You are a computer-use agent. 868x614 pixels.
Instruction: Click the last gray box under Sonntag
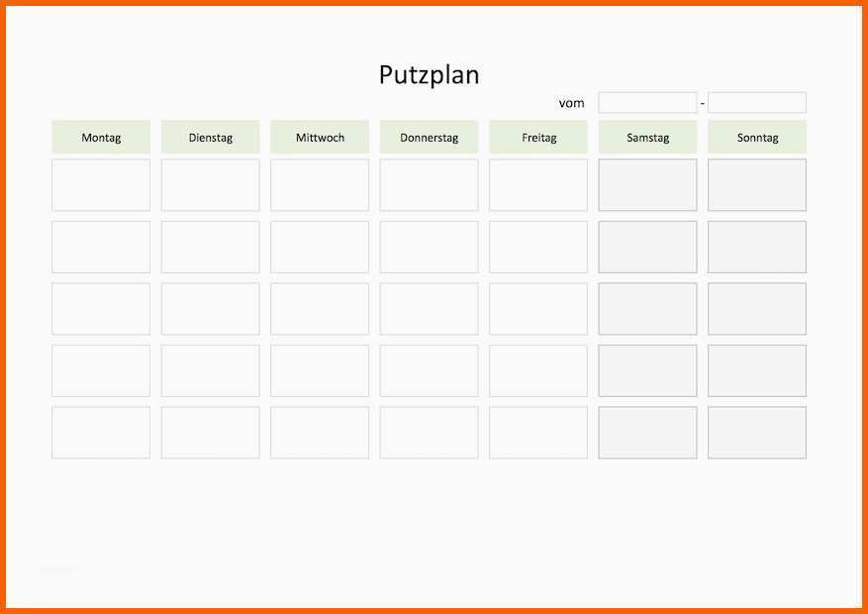click(757, 433)
